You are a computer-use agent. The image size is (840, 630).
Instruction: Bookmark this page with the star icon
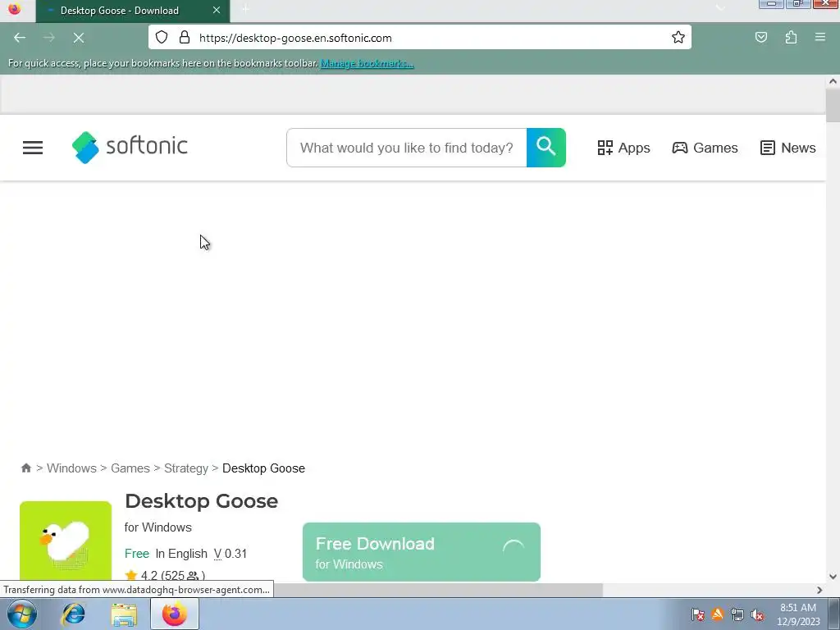[x=678, y=37]
